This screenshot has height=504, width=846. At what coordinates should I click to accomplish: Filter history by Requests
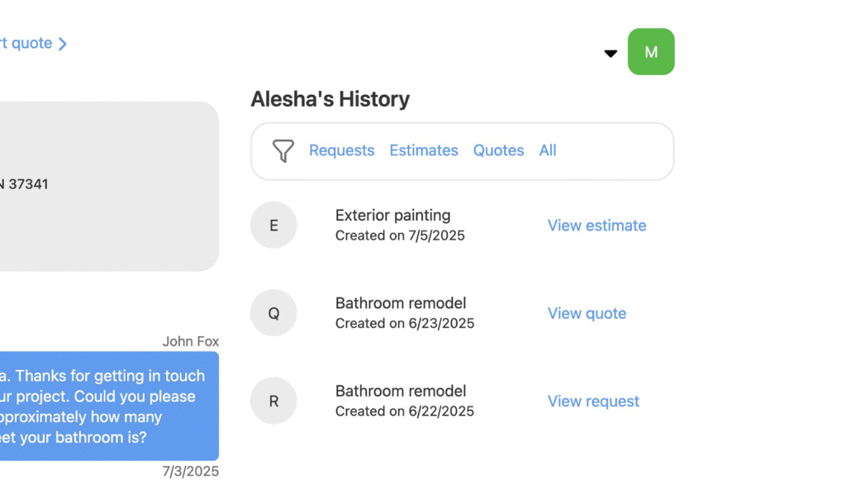[x=341, y=150]
